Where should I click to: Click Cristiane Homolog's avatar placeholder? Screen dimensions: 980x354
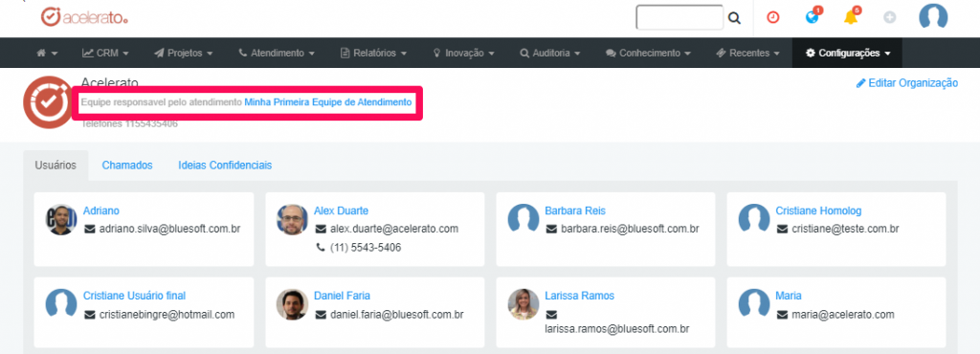point(754,220)
